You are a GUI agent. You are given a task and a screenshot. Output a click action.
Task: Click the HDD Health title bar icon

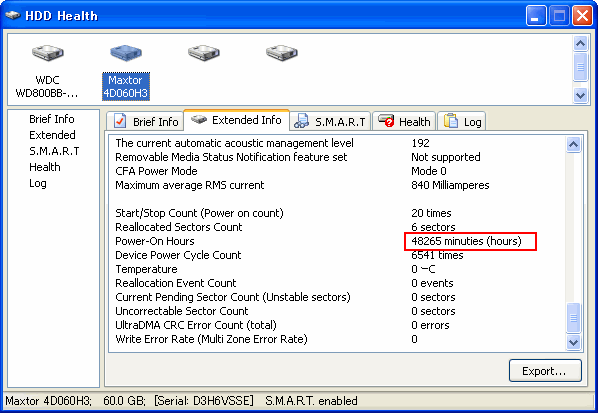13,16
